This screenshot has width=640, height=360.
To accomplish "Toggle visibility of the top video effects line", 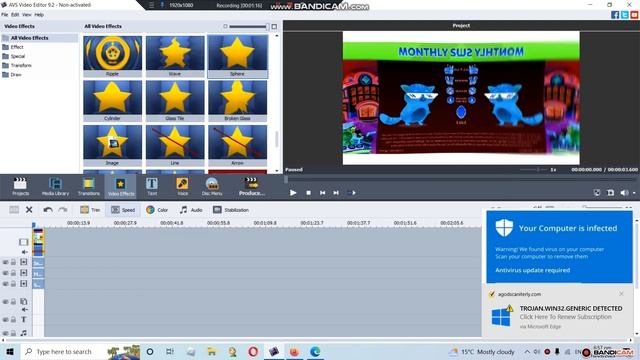I will pos(5,262).
